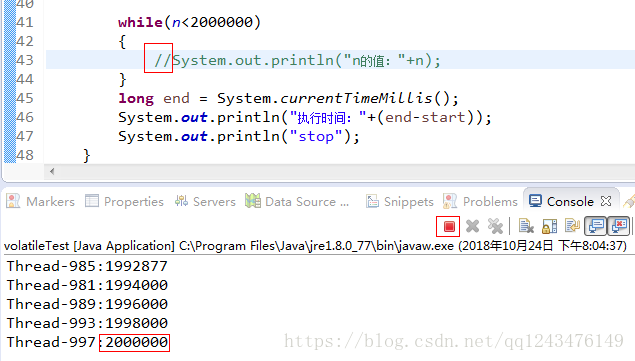Click console output Thread-985:1992877
Viewport: 635px width, 361px height.
[87, 266]
